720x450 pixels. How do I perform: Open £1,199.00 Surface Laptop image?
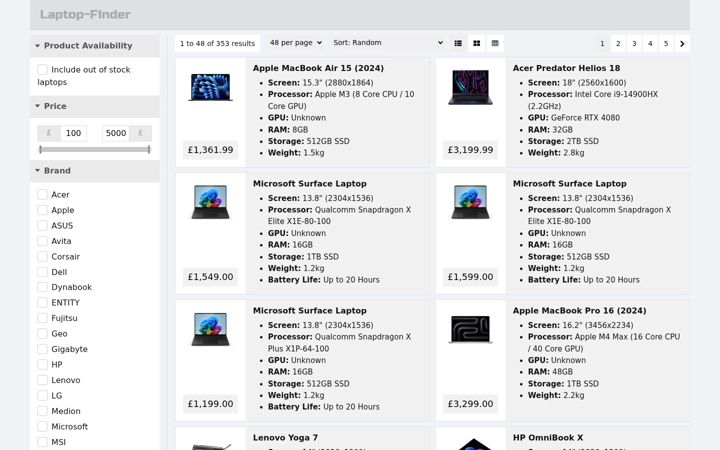pos(210,329)
